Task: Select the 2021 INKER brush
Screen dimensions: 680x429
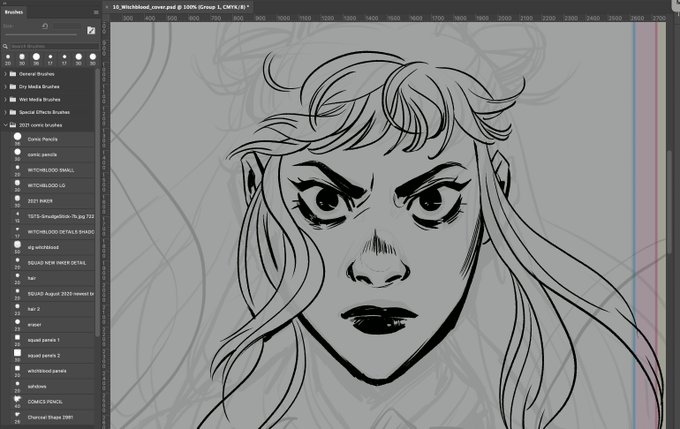Action: (x=51, y=201)
